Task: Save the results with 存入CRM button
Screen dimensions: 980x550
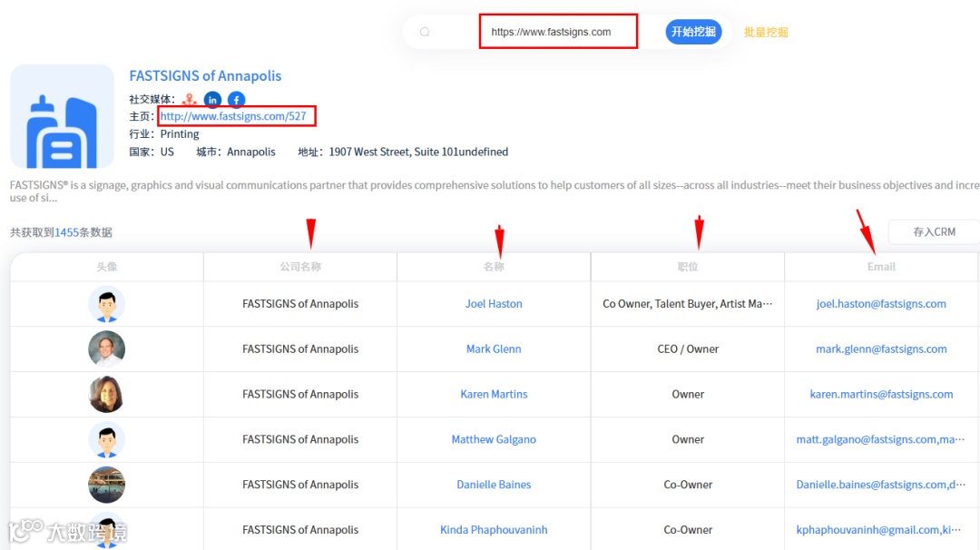Action: tap(934, 231)
